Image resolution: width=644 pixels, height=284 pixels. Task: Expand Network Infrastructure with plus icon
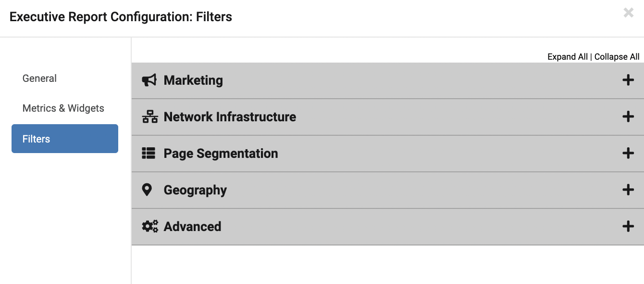tap(628, 116)
